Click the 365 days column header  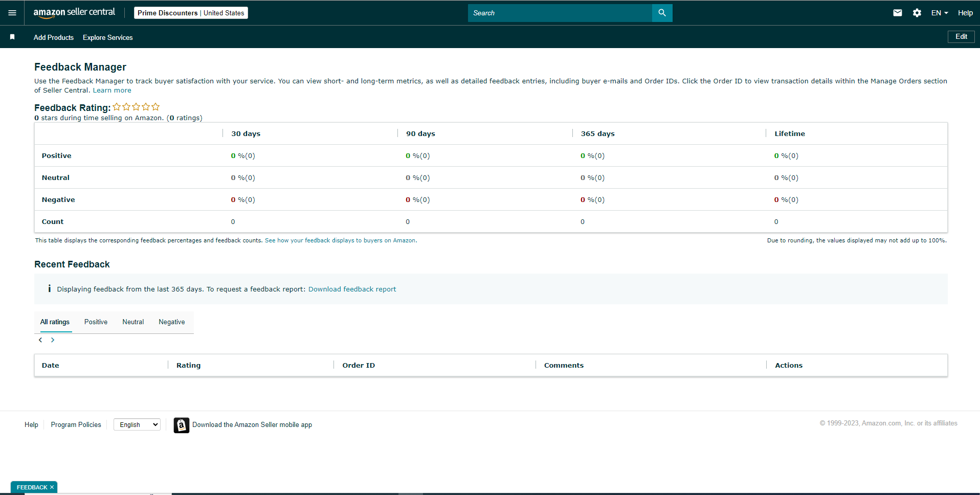597,133
